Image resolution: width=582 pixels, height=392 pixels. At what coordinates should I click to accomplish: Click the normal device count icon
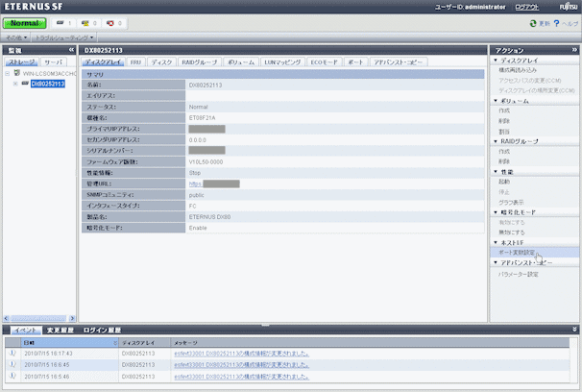pos(60,23)
